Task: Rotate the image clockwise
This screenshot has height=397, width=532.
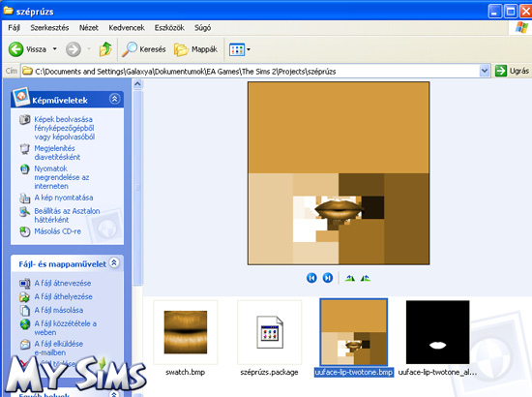Action: (350, 278)
